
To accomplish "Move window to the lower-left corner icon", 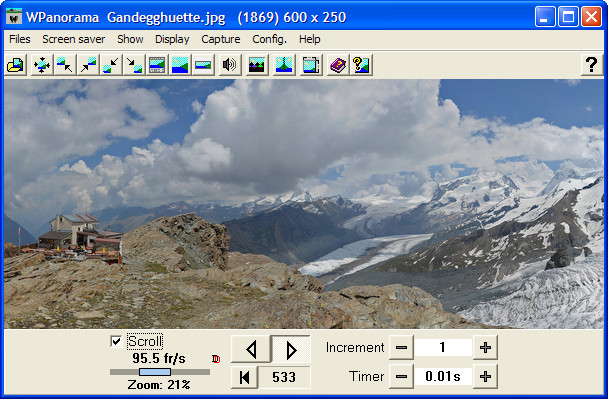I will 111,65.
